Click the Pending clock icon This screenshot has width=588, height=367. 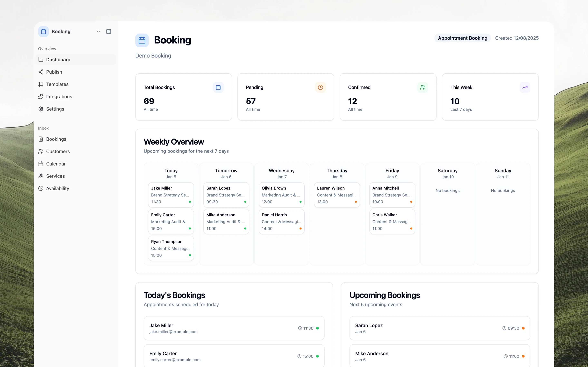pyautogui.click(x=320, y=87)
